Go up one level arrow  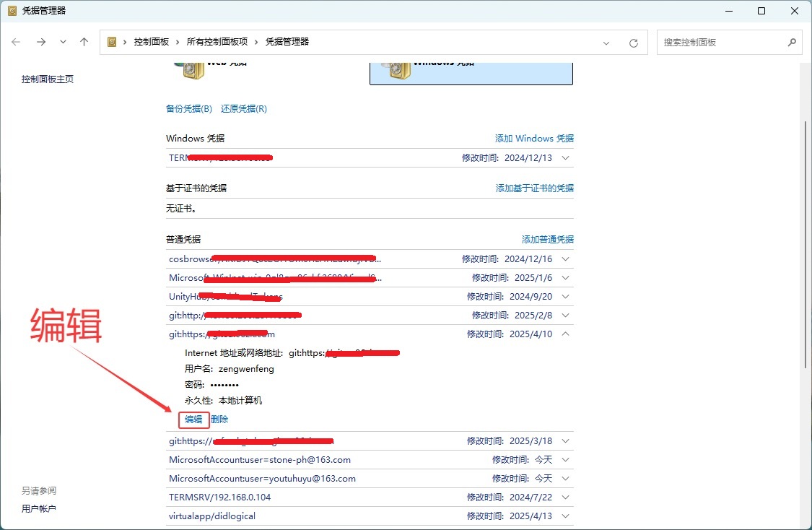pyautogui.click(x=84, y=42)
